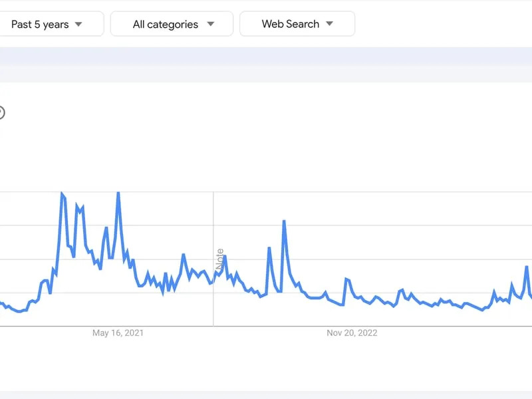This screenshot has height=399, width=532.
Task: Click the Nov 20, 2022 axis label
Action: tap(352, 333)
